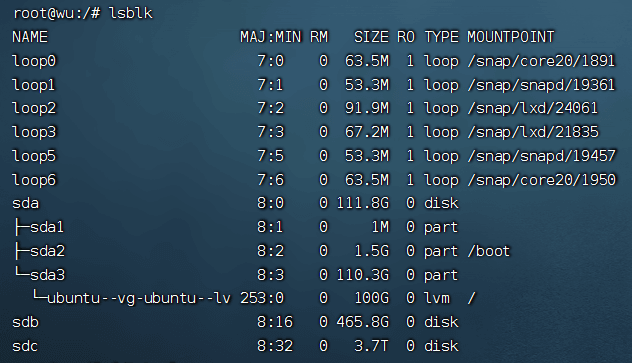Click the 100G size of the lvm volume
This screenshot has width=632, height=363.
pos(372,299)
